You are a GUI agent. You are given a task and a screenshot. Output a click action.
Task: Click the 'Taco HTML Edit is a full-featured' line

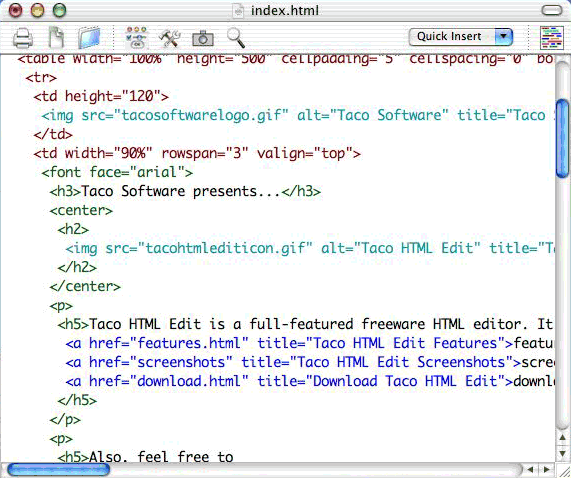point(306,324)
